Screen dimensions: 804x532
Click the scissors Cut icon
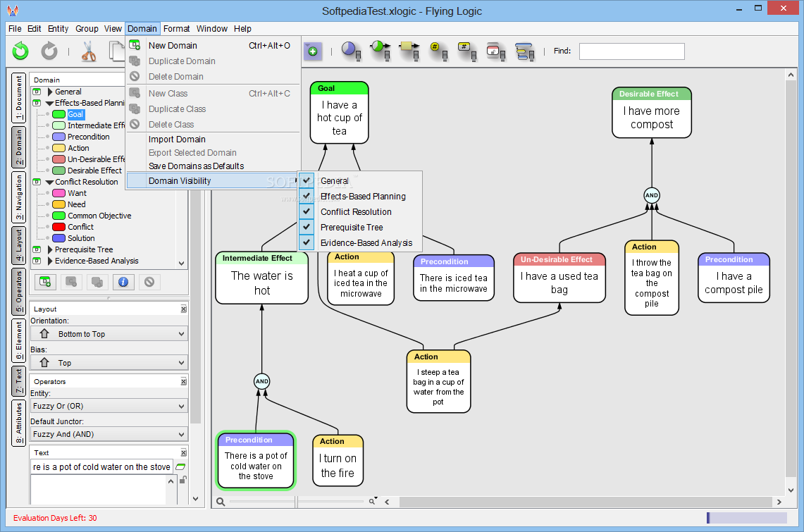[x=88, y=51]
